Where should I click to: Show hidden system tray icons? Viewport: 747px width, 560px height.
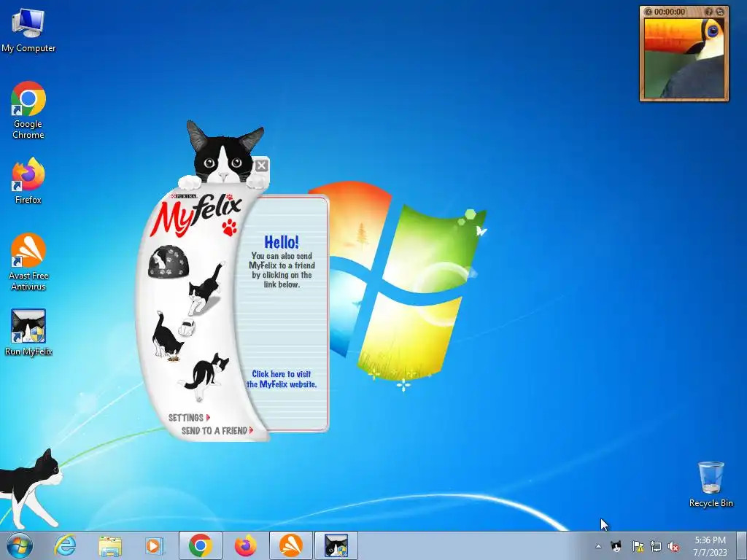(x=598, y=546)
